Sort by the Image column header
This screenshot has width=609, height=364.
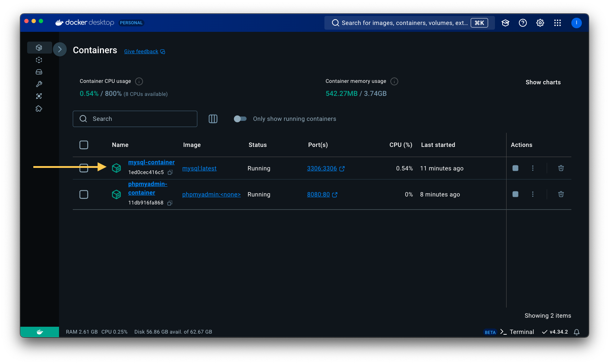[192, 145]
